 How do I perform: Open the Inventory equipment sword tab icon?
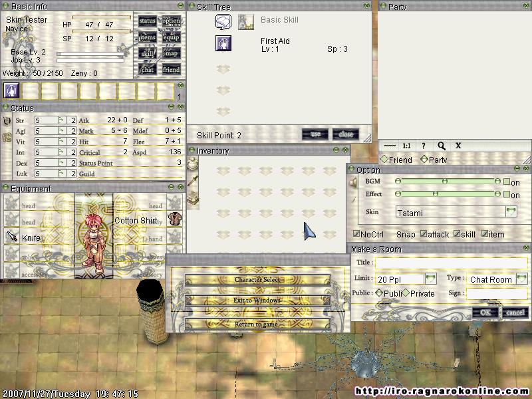(193, 181)
